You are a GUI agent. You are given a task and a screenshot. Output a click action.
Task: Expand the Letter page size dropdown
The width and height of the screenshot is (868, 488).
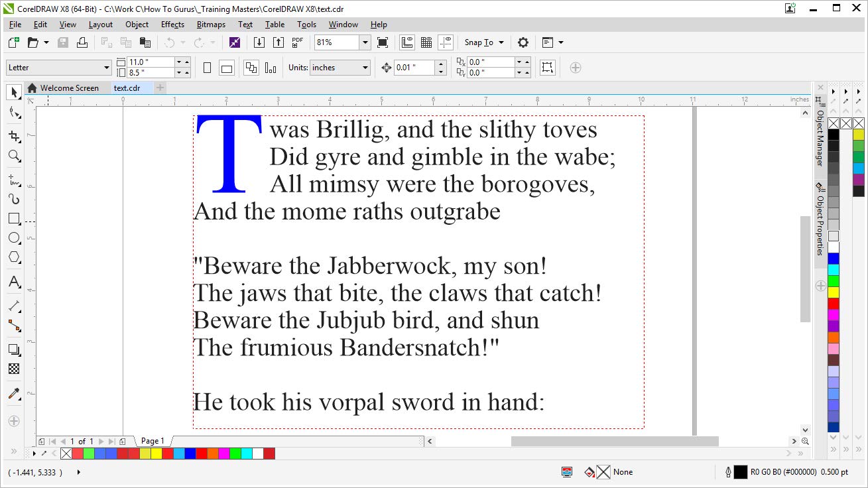tap(107, 68)
